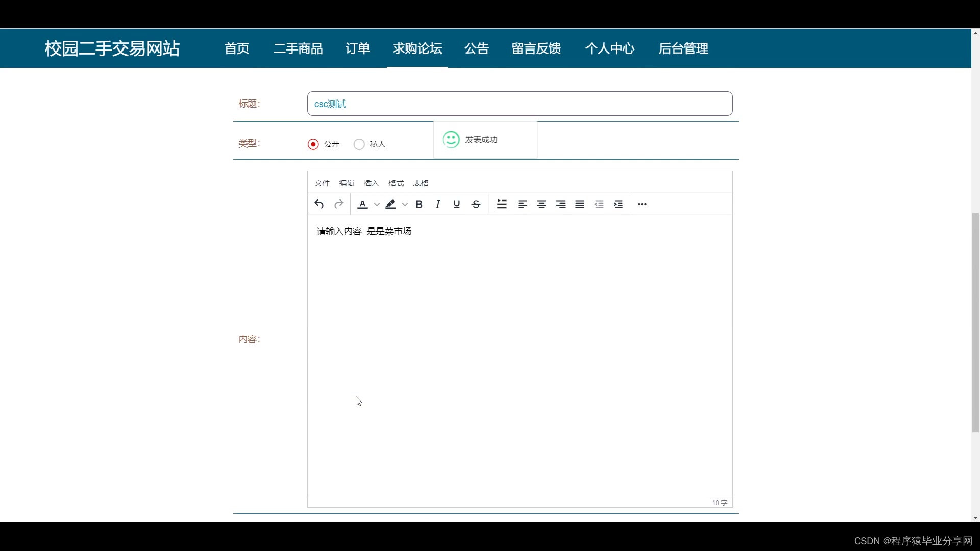
Task: Select the 私人 radio option
Action: tap(359, 144)
